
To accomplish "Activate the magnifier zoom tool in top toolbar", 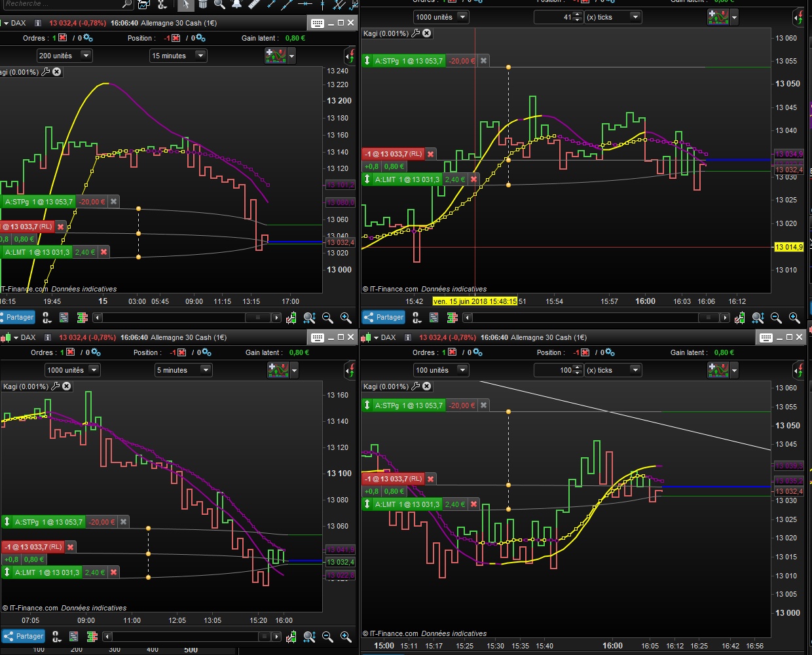I will (x=219, y=5).
